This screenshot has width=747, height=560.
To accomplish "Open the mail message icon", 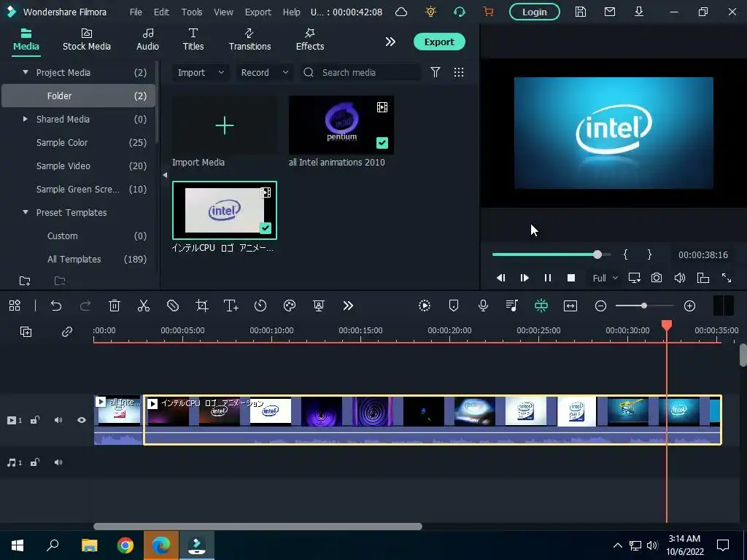I will coord(609,12).
